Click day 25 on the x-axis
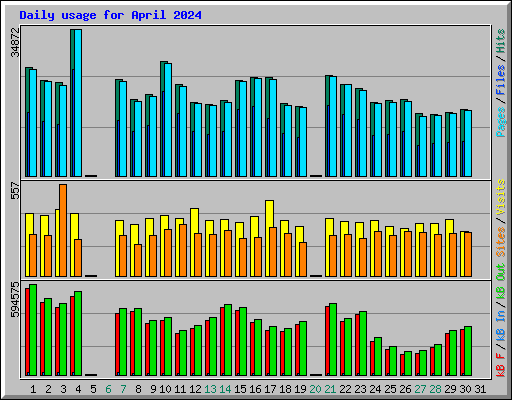 tap(390, 389)
